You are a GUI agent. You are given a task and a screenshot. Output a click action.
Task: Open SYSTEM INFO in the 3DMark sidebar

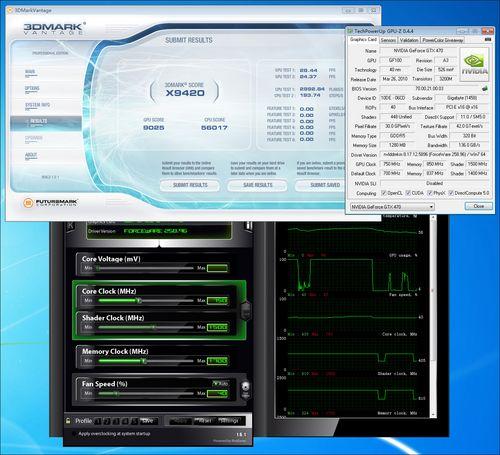[37, 105]
